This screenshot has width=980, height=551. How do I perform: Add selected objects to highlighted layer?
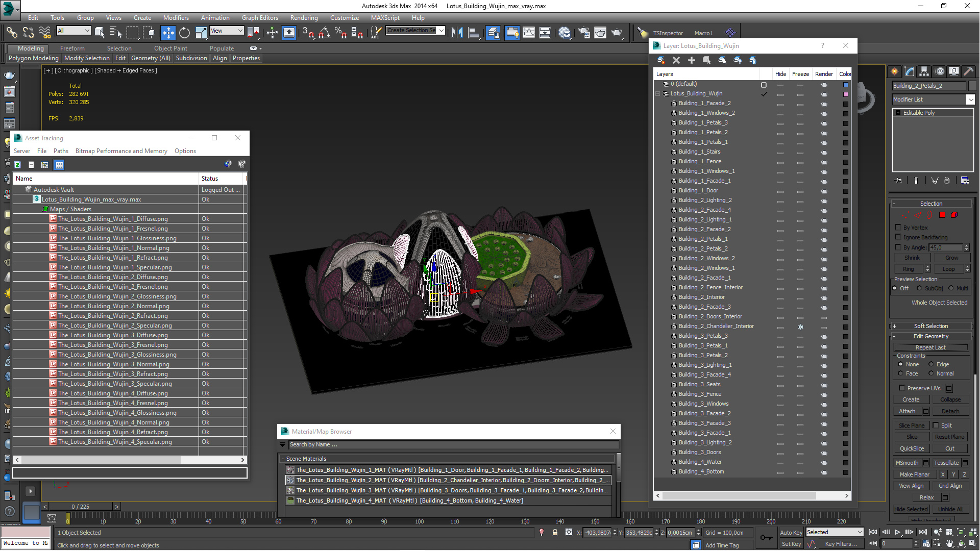[692, 60]
